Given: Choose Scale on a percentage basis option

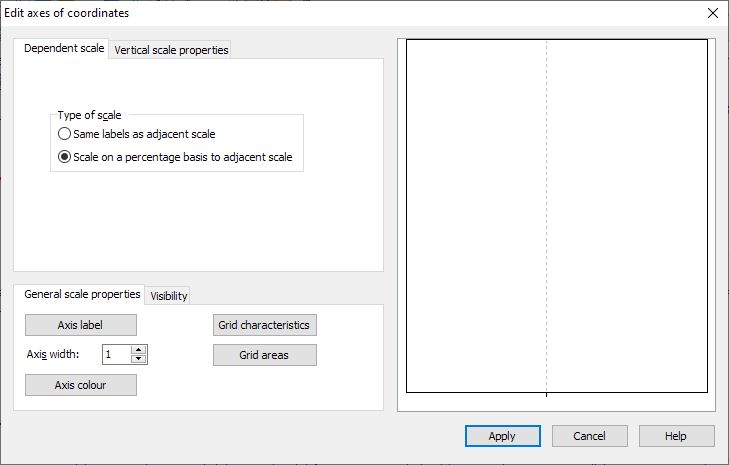Looking at the screenshot, I should 65,157.
